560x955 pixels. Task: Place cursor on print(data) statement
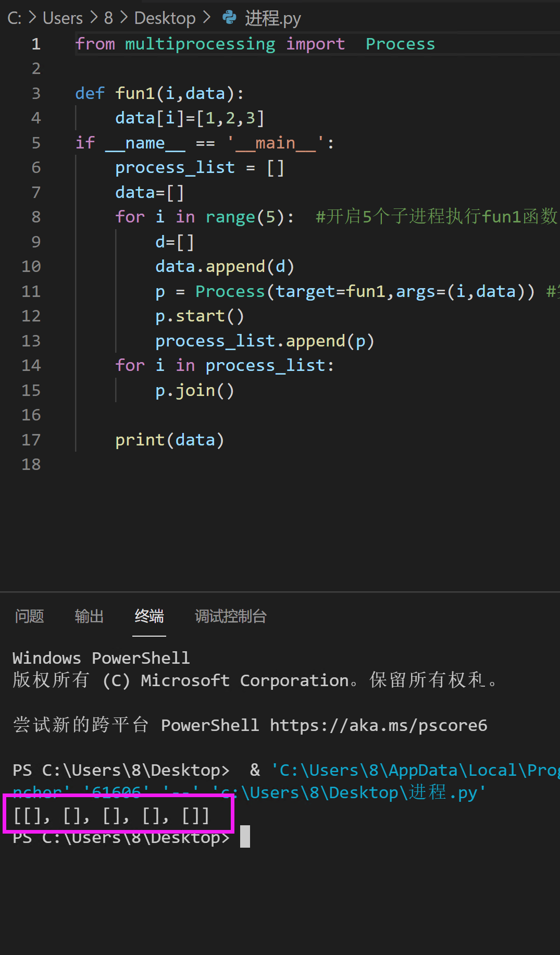point(169,440)
